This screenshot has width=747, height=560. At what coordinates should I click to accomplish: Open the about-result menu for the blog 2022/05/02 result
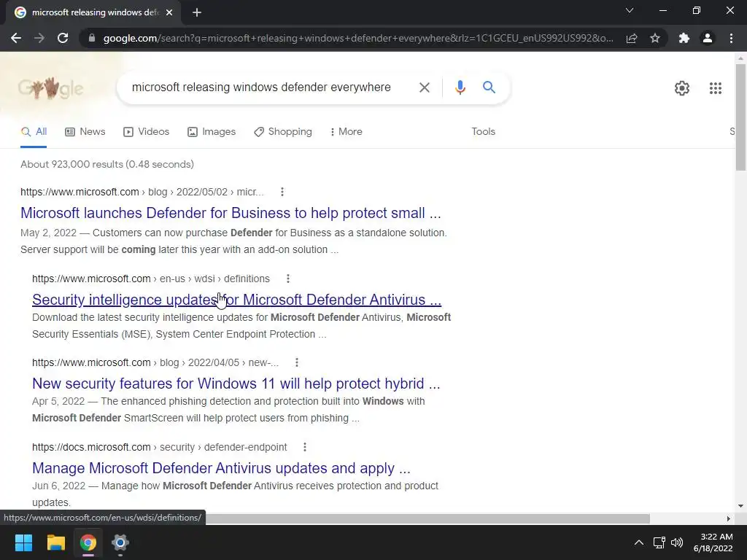pos(282,192)
